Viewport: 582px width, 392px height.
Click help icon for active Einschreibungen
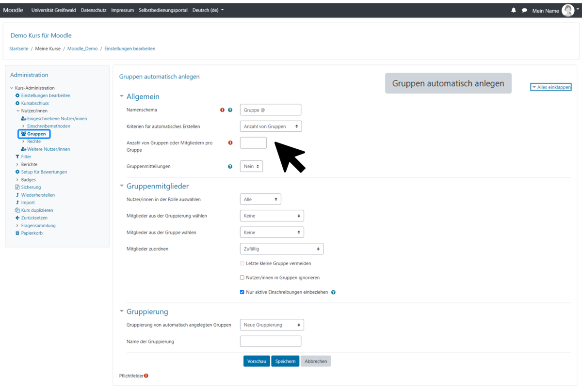point(333,293)
